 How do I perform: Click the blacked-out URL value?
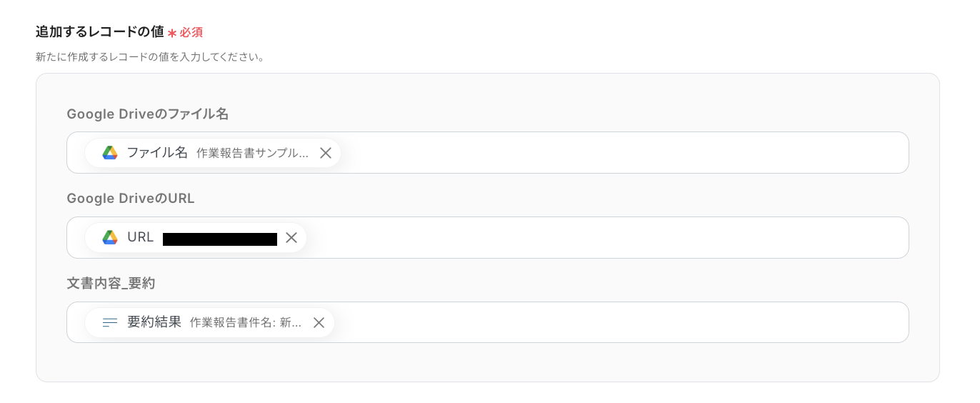(x=219, y=239)
